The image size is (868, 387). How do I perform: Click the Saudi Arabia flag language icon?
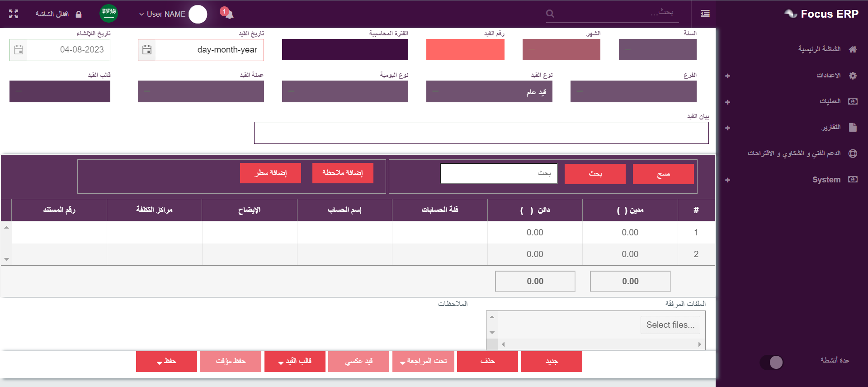click(x=108, y=14)
